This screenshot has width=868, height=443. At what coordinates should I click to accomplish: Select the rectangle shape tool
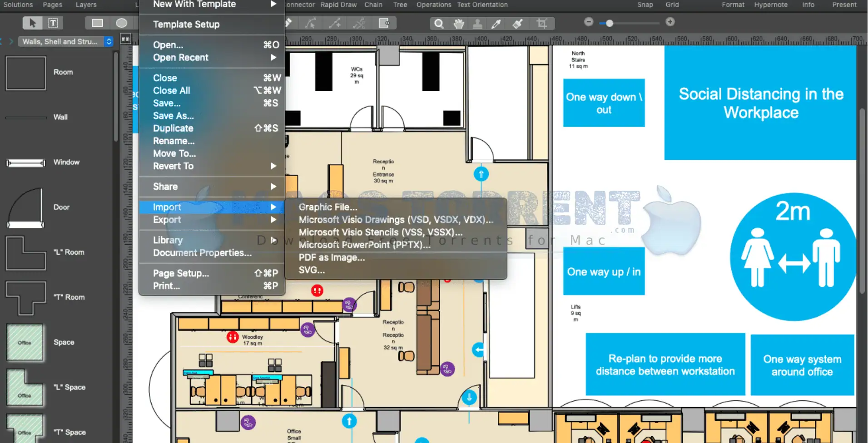[97, 23]
